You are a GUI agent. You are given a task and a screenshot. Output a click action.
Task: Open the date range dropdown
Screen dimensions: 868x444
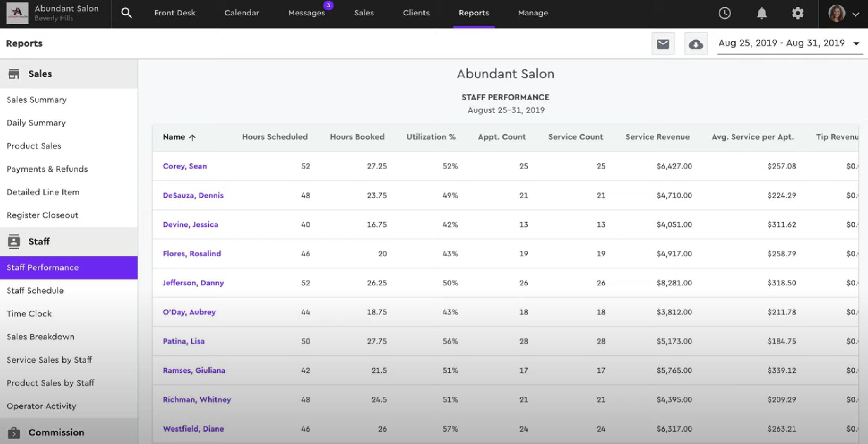coord(790,43)
